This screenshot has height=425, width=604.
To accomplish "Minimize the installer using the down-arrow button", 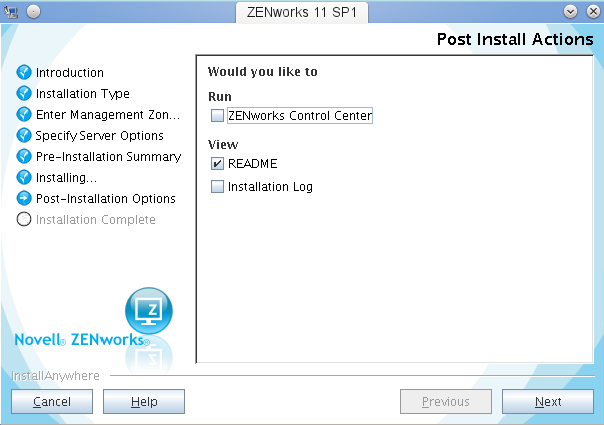I will pos(570,10).
